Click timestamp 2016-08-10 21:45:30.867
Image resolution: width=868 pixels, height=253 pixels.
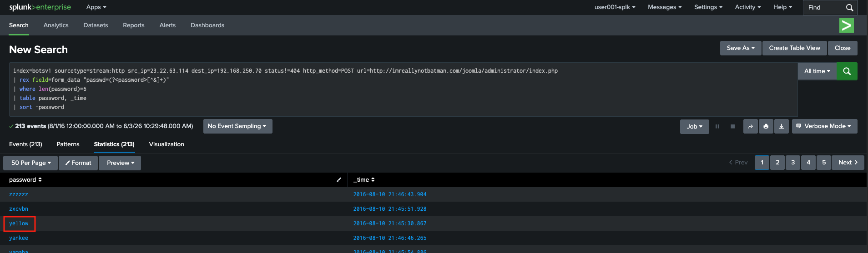coord(390,223)
